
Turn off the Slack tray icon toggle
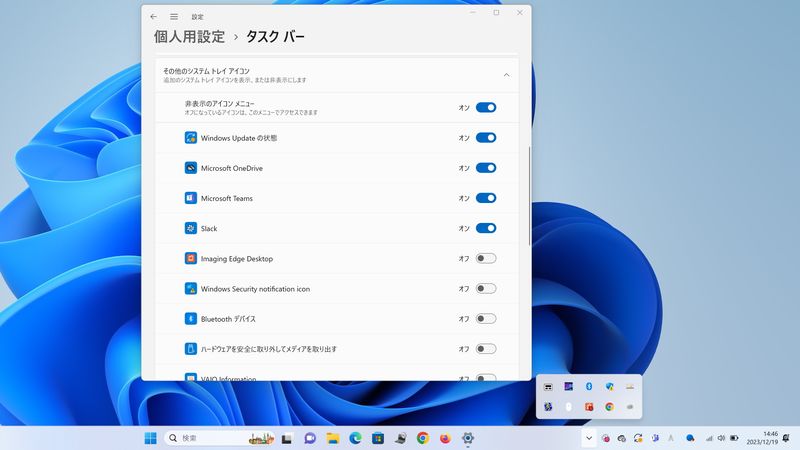pos(486,228)
